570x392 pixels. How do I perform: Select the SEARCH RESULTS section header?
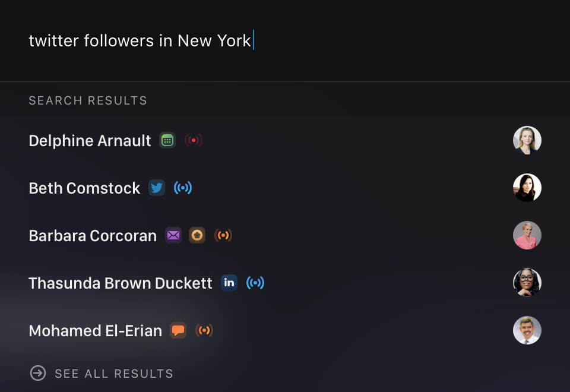[x=87, y=100]
